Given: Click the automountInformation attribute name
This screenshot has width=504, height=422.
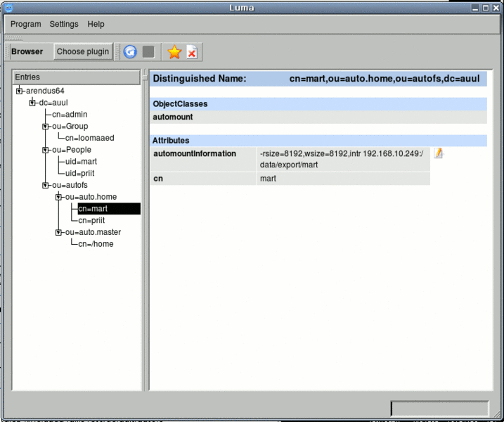Looking at the screenshot, I should tap(195, 154).
